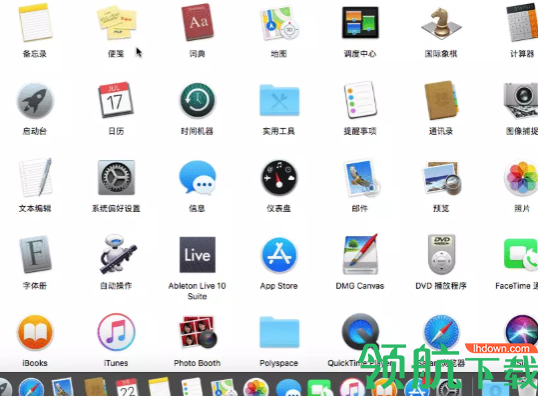Screen dimensions: 538x396
Task: Open the 实用工具 Utilities folder
Action: tap(279, 100)
